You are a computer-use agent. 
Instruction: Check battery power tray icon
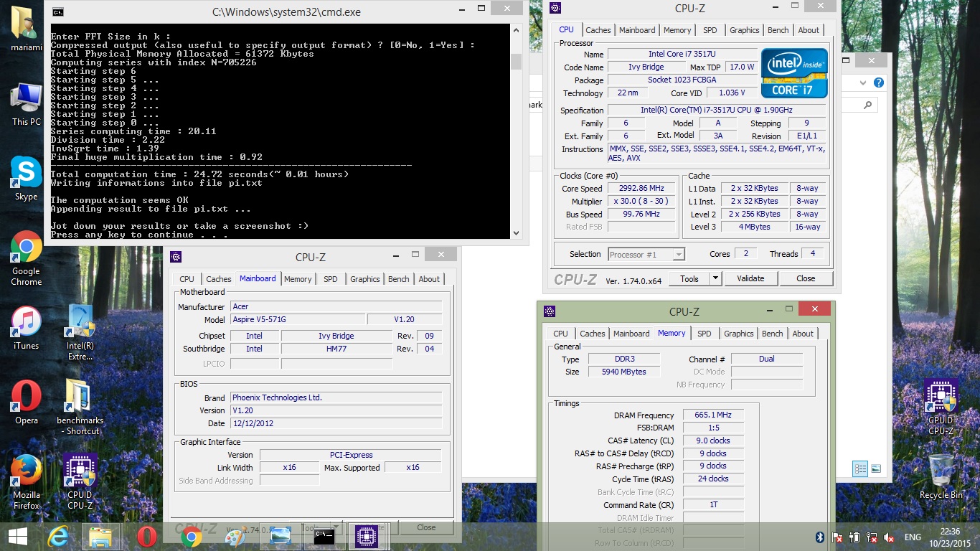click(854, 537)
